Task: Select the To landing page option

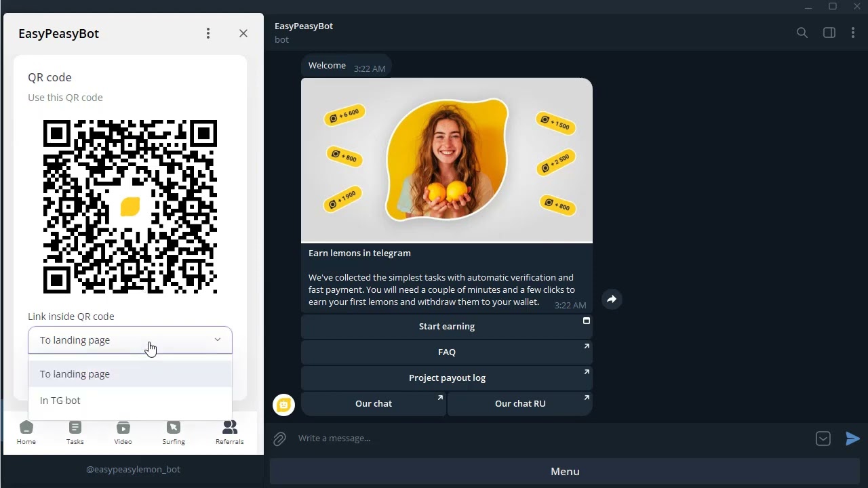Action: tap(130, 374)
